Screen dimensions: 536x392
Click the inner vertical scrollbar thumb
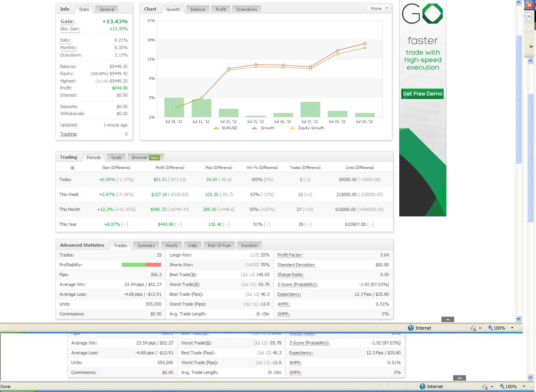pyautogui.click(x=518, y=99)
